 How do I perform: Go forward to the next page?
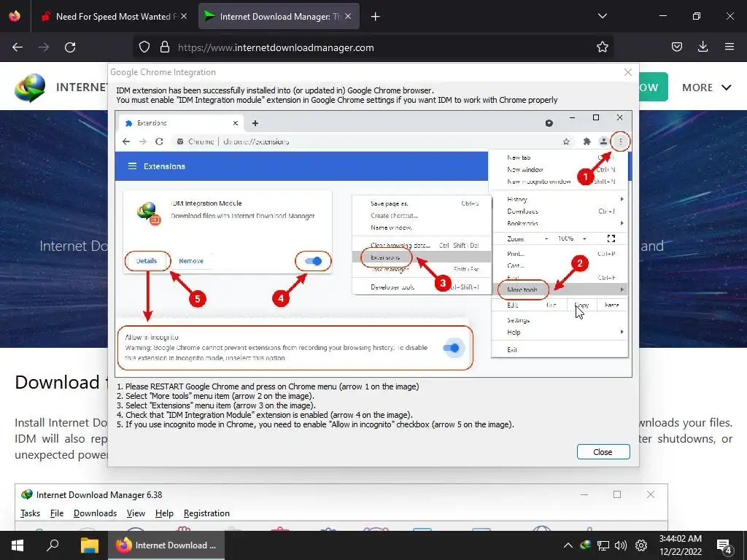(x=44, y=47)
